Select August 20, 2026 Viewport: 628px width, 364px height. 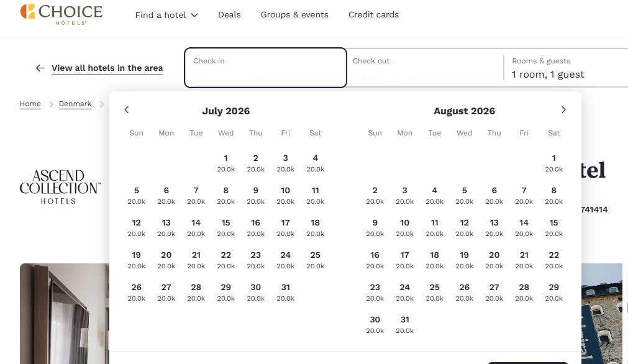494,260
